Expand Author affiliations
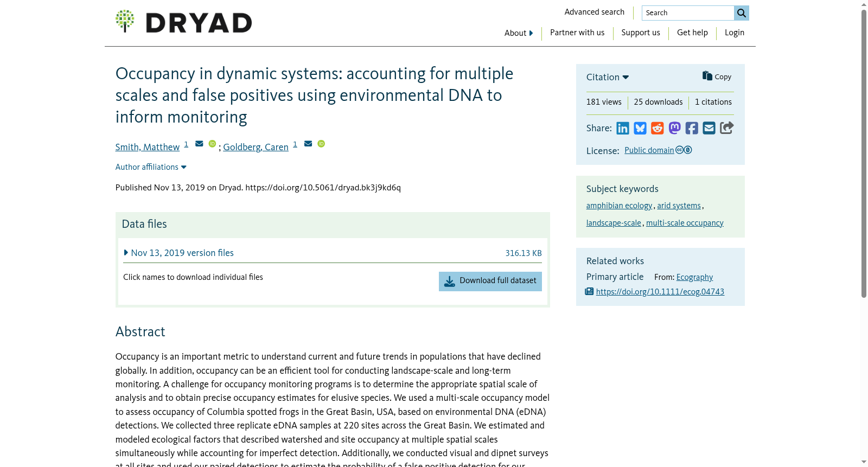 pos(151,167)
